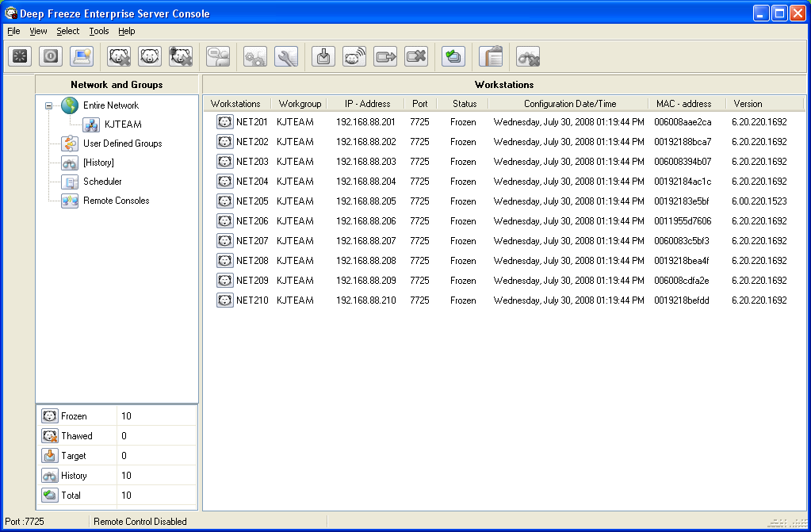Sort by the Status column header
811x532 pixels.
(x=465, y=104)
